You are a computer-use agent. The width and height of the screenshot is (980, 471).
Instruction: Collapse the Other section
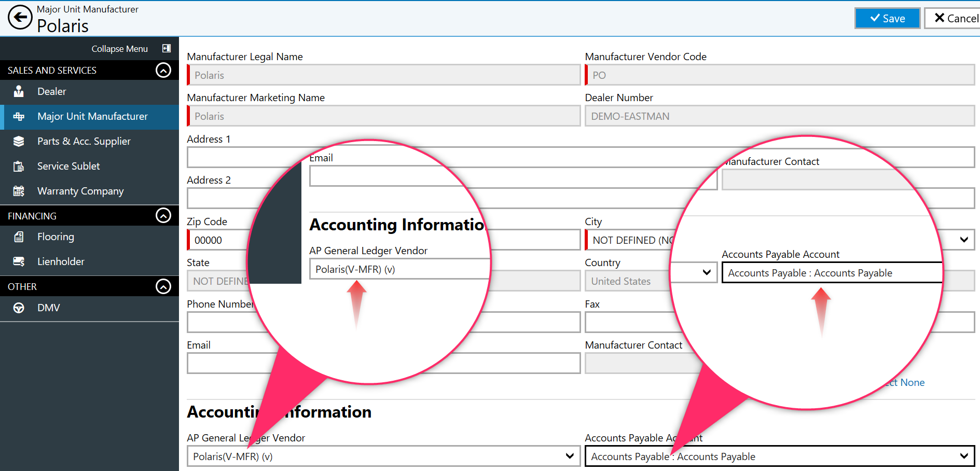click(163, 286)
